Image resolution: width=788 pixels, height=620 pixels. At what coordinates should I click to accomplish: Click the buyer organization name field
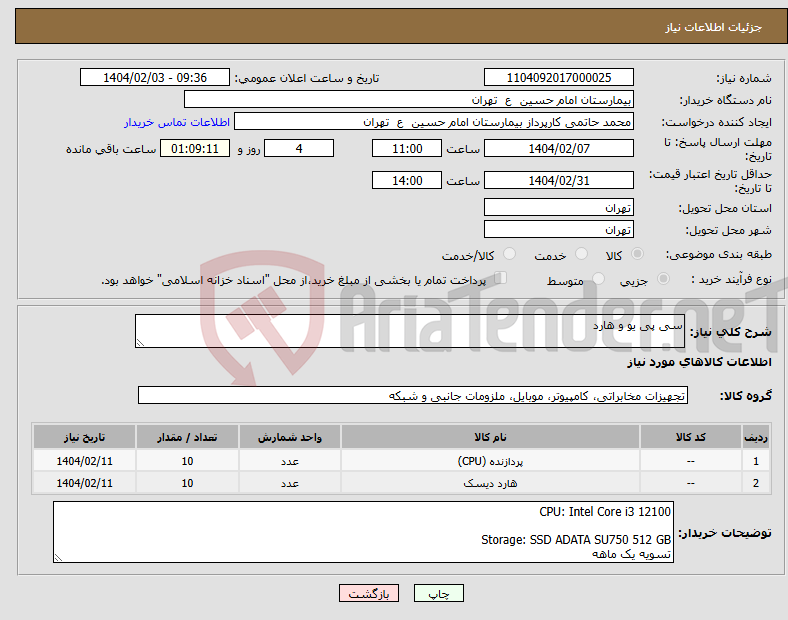[409, 99]
